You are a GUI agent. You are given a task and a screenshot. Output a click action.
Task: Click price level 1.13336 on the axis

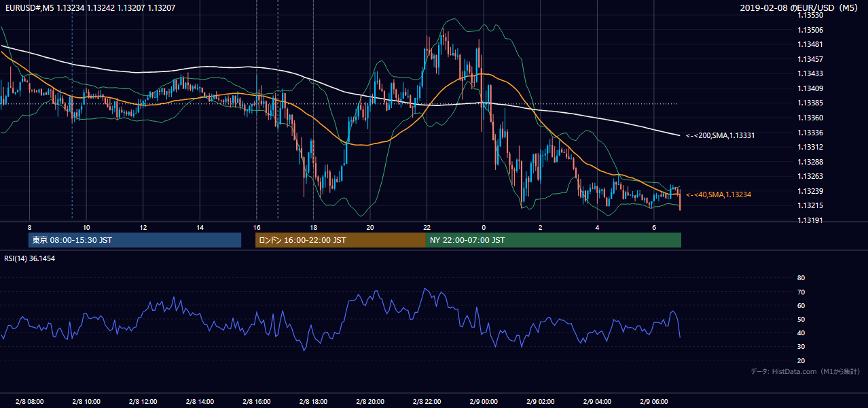click(810, 133)
